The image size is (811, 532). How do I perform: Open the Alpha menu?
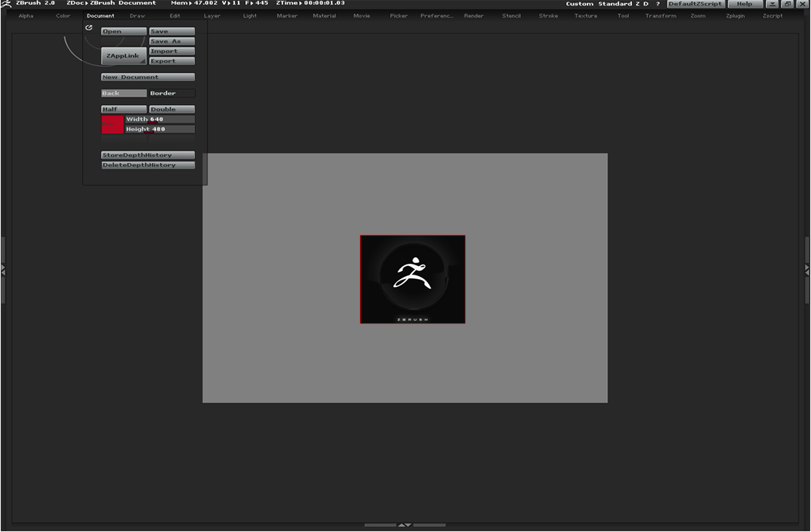click(x=26, y=16)
